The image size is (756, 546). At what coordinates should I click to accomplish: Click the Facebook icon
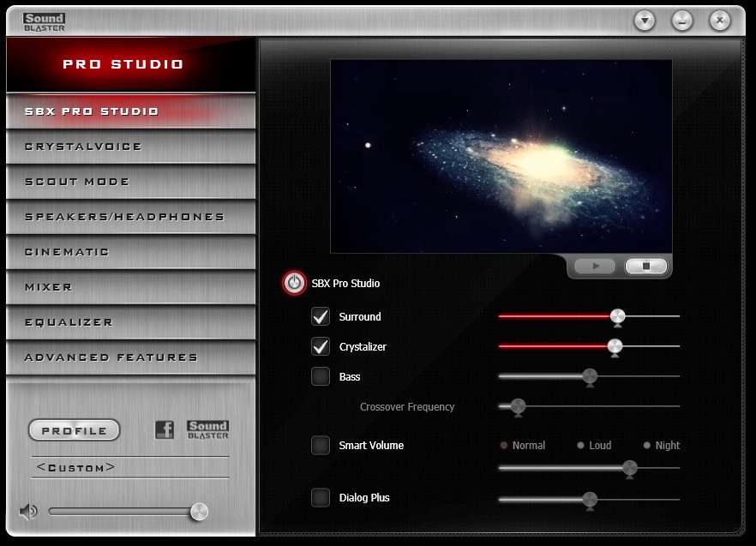[164, 430]
